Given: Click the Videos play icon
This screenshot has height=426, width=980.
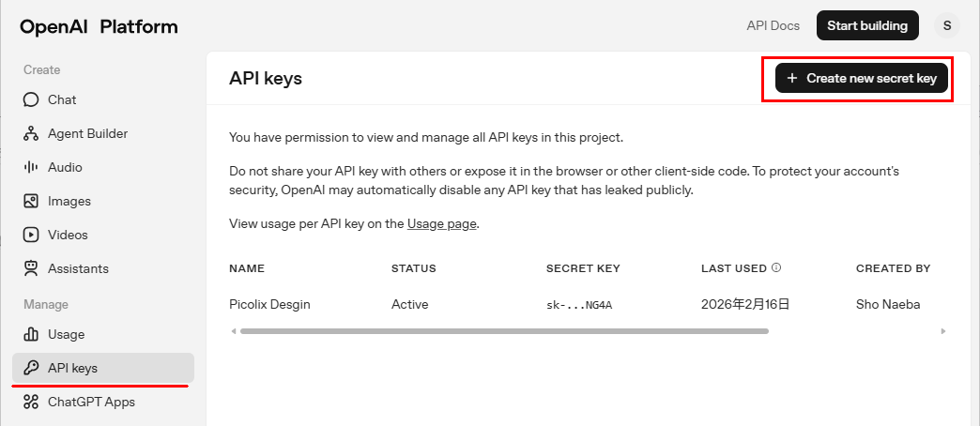Looking at the screenshot, I should (x=31, y=235).
